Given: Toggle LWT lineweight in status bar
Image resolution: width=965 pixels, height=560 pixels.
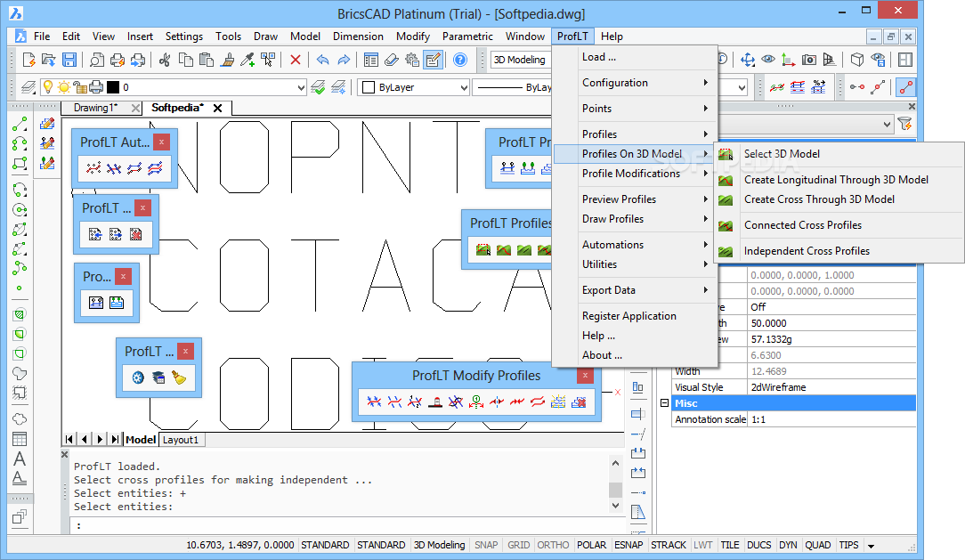Looking at the screenshot, I should (x=702, y=545).
